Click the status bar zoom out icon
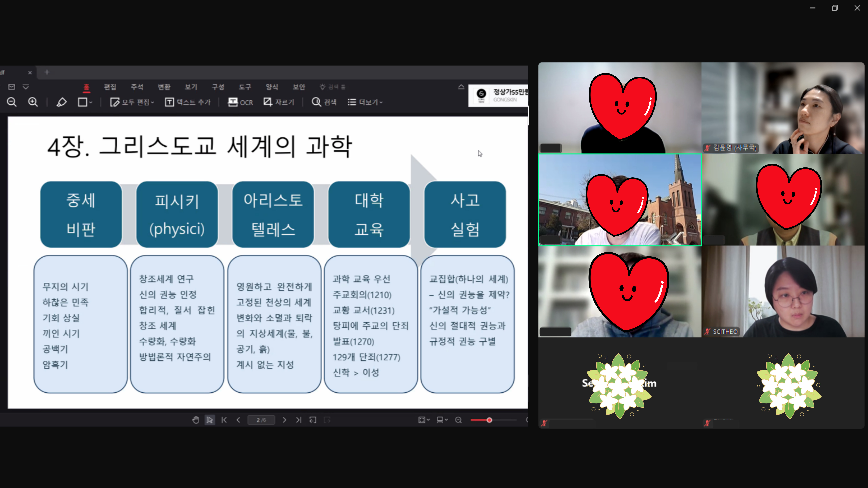The width and height of the screenshot is (868, 488). (458, 420)
